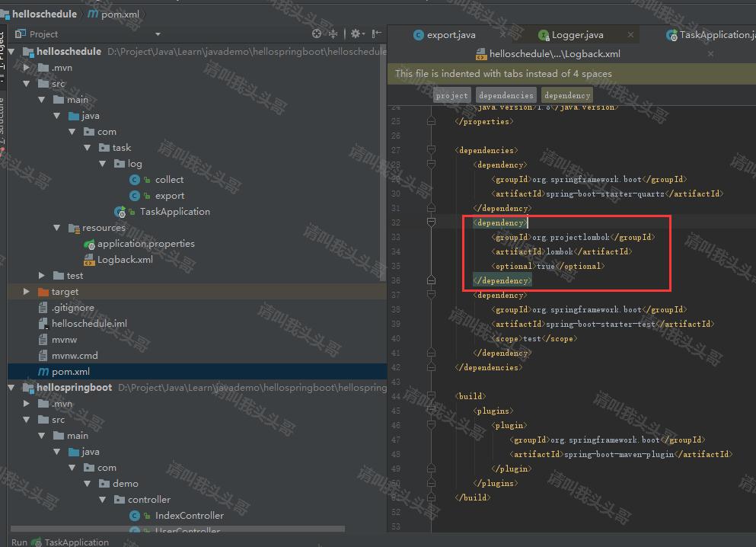Viewport: 756px width, 547px height.
Task: Click the IndexController class icon
Action: click(135, 516)
